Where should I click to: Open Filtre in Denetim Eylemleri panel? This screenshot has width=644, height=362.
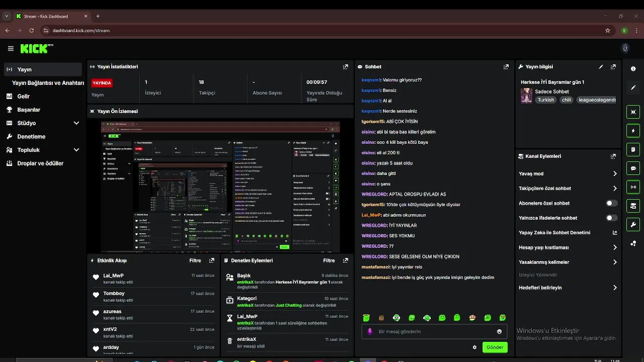(x=329, y=260)
